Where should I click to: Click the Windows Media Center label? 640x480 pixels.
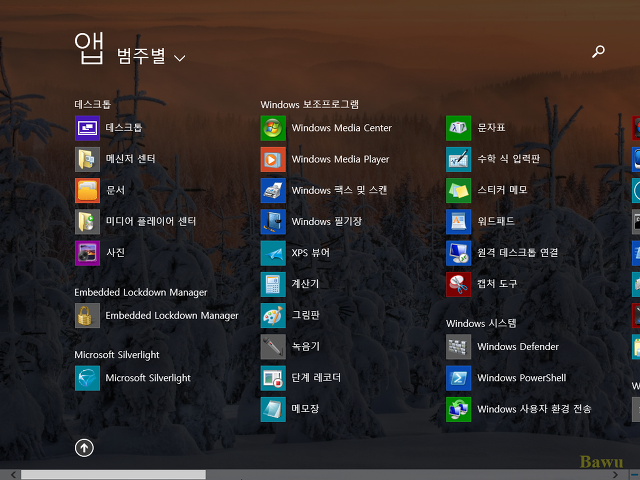342,128
